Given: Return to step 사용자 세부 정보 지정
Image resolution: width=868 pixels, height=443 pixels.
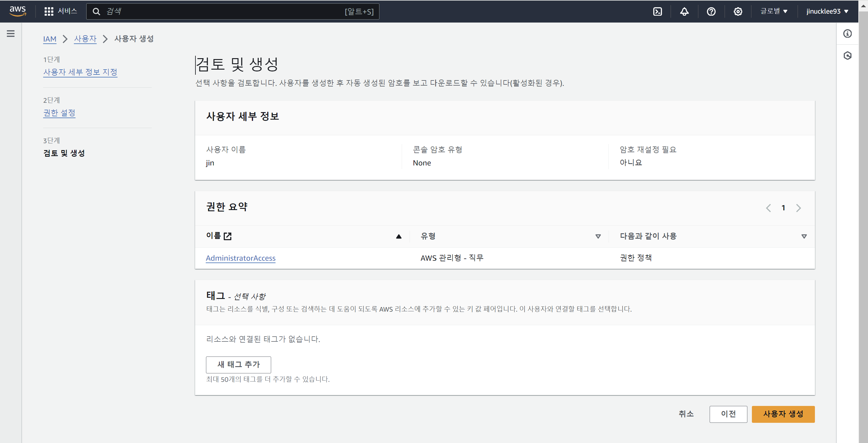Looking at the screenshot, I should pos(80,72).
